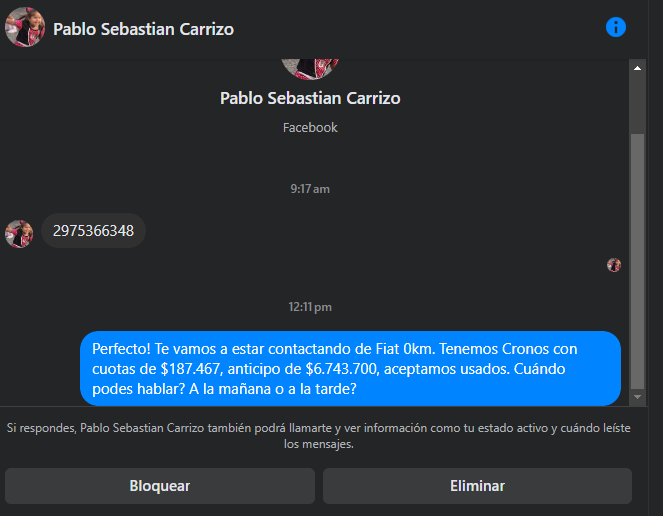Open the conversation info icon

(x=616, y=27)
